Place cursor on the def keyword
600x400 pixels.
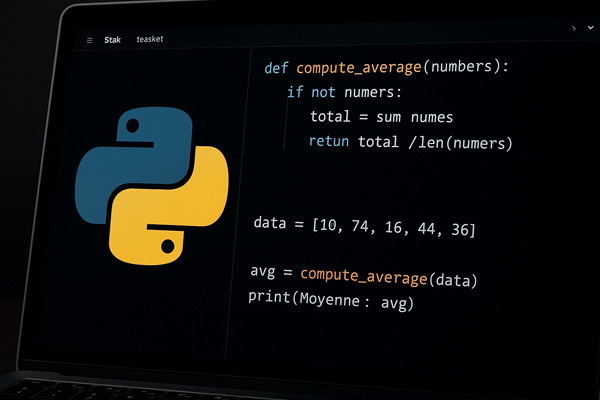[277, 68]
